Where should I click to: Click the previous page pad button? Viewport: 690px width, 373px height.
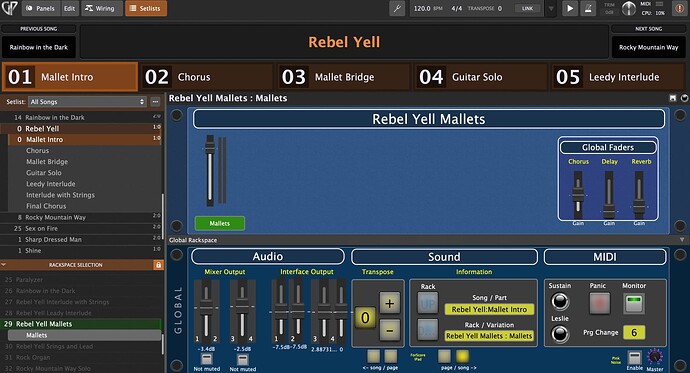tap(391, 355)
